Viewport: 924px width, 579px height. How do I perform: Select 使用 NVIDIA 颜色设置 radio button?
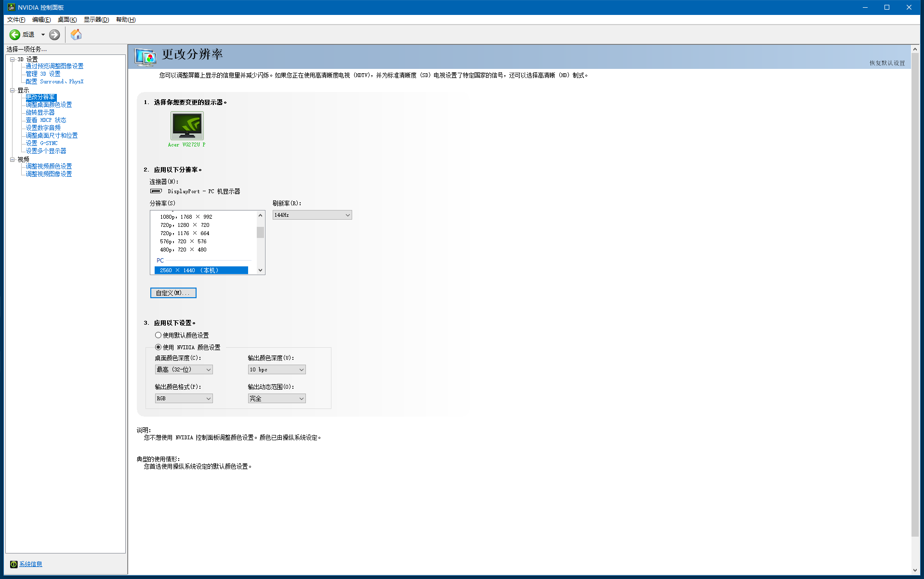tap(158, 347)
